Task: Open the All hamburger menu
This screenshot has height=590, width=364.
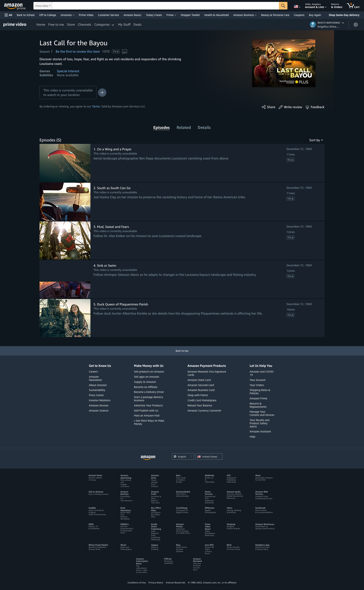Action: coord(8,15)
